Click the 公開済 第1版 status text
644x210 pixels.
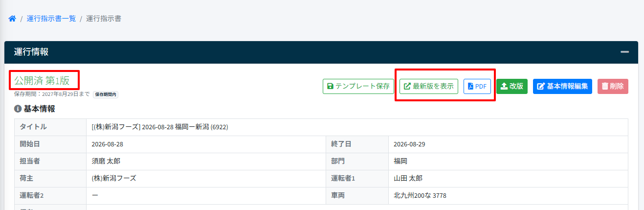42,81
